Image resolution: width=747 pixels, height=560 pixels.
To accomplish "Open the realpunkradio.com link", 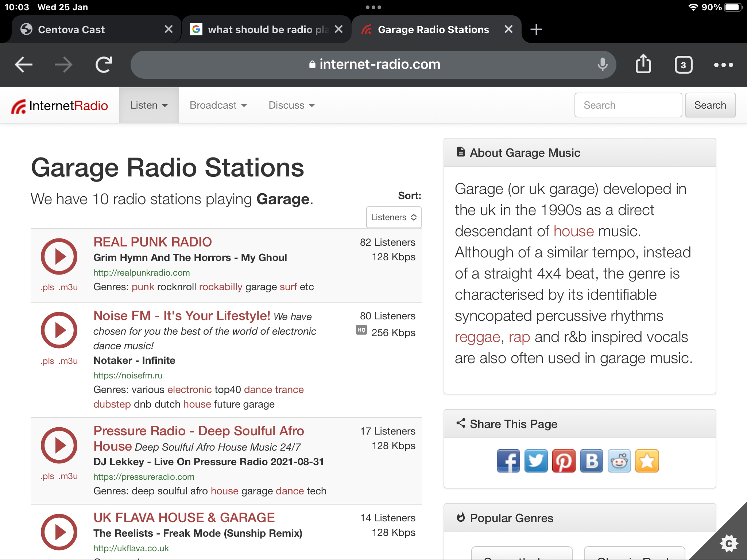I will 142,273.
